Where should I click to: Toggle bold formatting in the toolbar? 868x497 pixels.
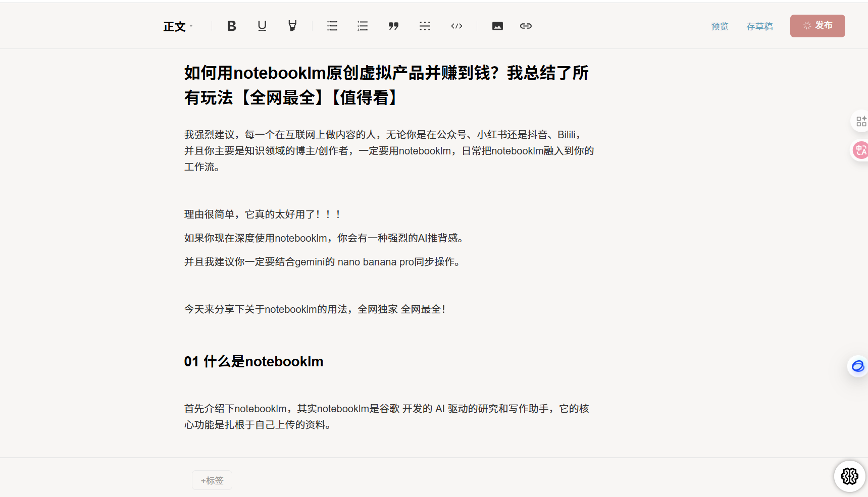pos(232,26)
